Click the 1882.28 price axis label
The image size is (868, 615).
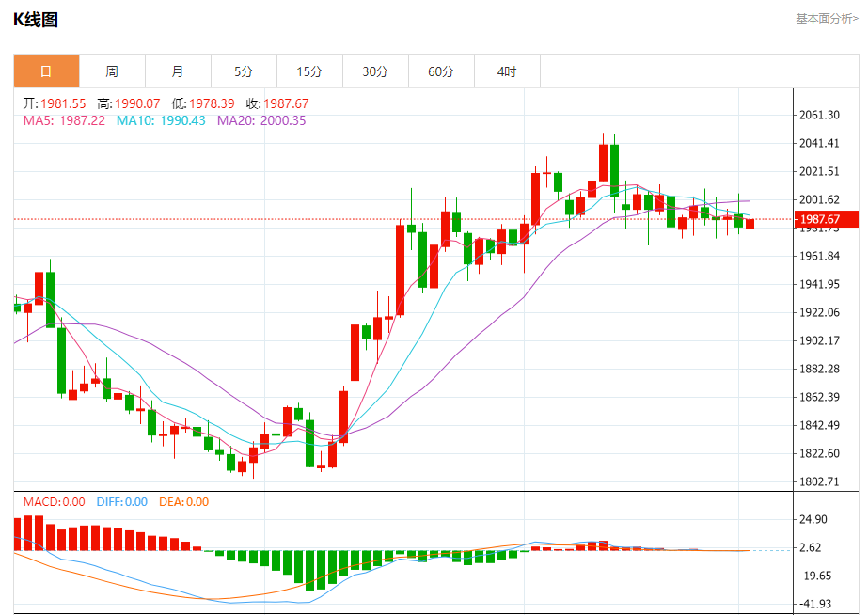click(x=819, y=369)
